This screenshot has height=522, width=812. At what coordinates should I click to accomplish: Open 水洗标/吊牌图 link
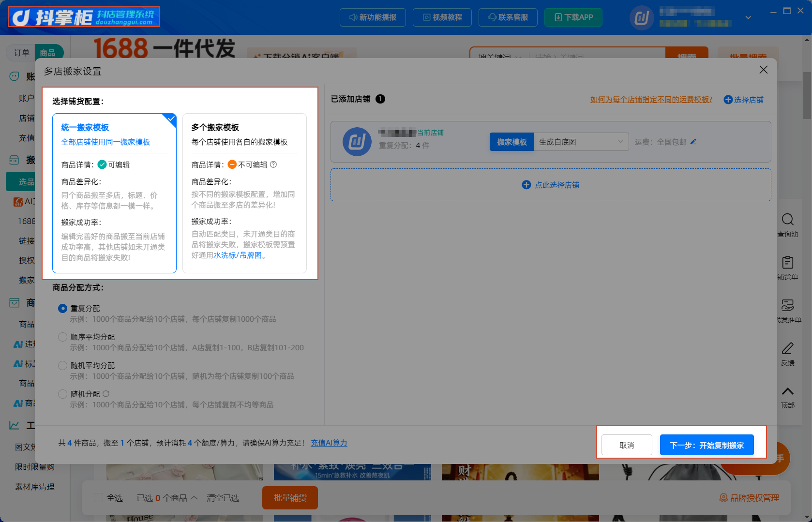coord(238,255)
